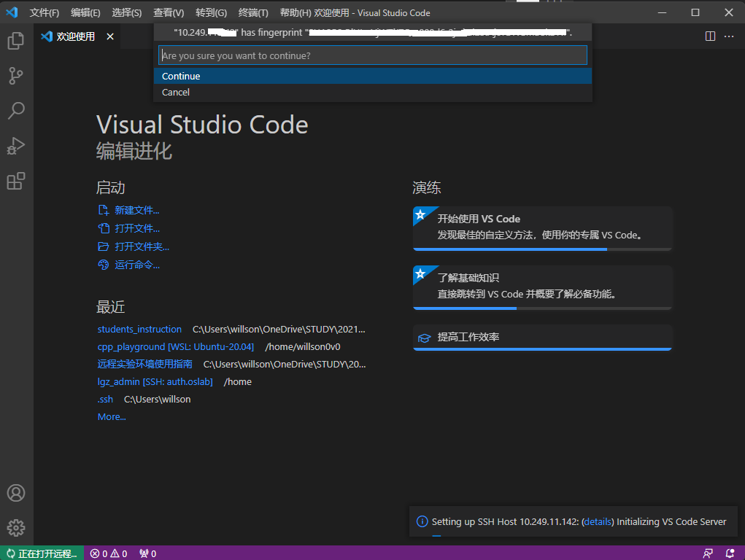Viewport: 745px width, 560px height.
Task: Open the Search view icon
Action: tap(16, 110)
